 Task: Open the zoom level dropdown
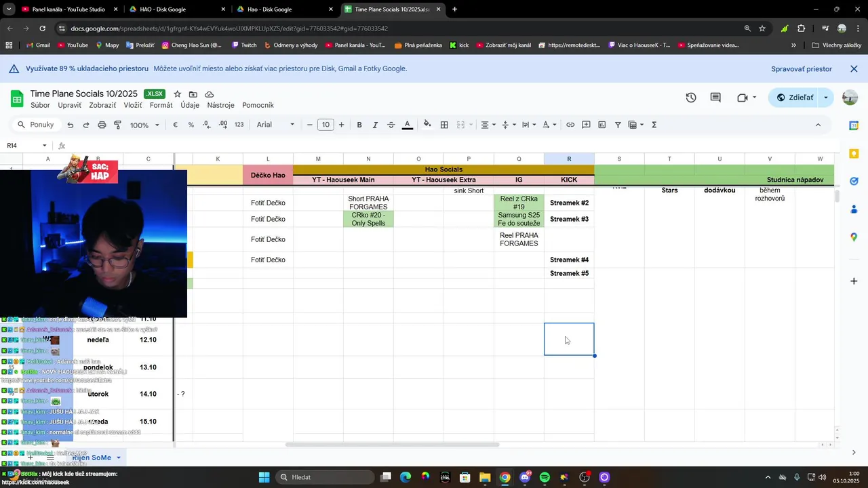144,125
